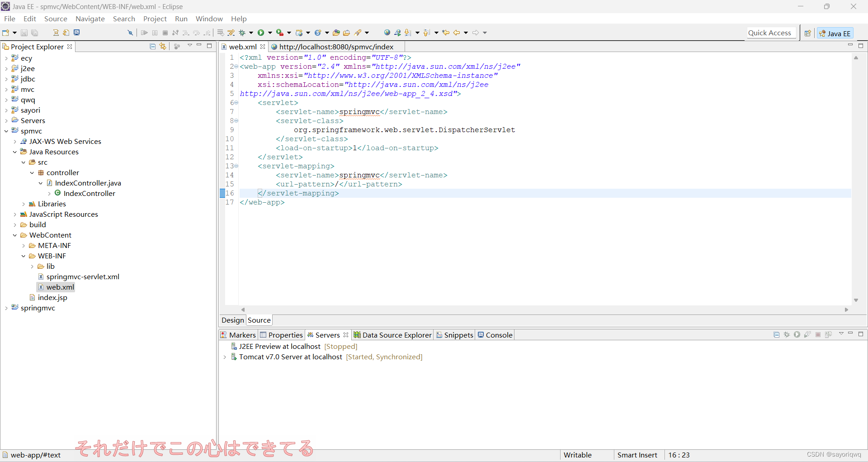Switch to Design editor tab

click(232, 320)
